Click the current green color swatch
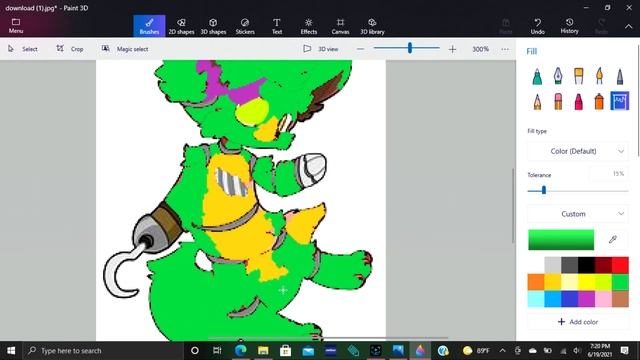Image resolution: width=640 pixels, height=360 pixels. (561, 240)
